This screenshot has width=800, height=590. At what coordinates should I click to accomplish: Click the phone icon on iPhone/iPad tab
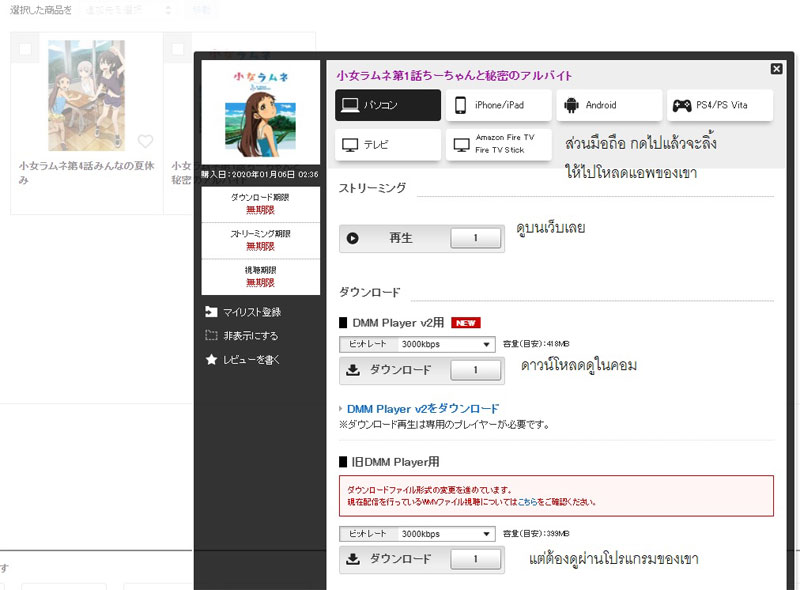(x=460, y=105)
